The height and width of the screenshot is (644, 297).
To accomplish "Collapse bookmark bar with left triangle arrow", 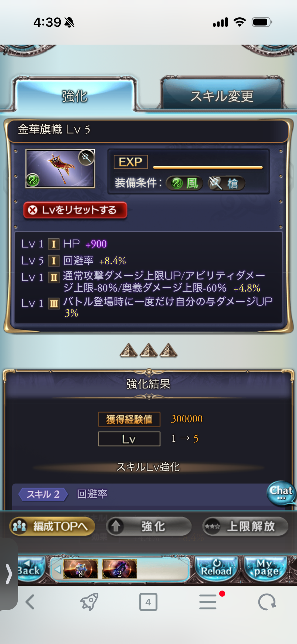I will click(57, 569).
